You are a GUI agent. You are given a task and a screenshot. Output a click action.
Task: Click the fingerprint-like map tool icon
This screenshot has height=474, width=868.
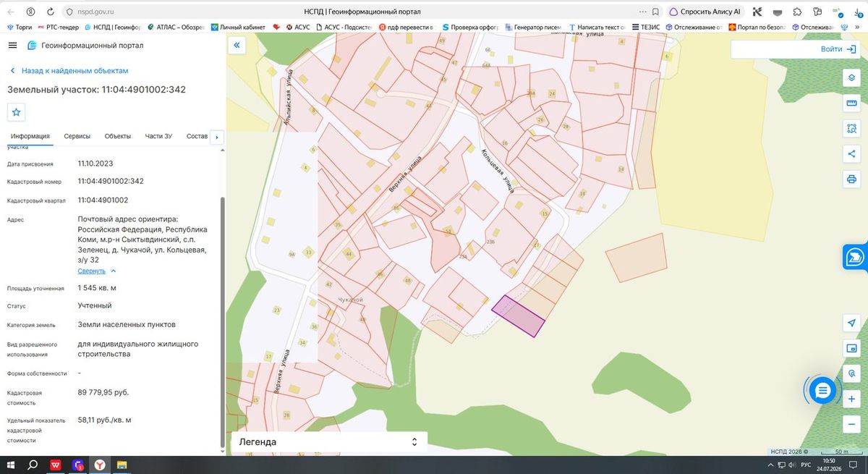[851, 373]
